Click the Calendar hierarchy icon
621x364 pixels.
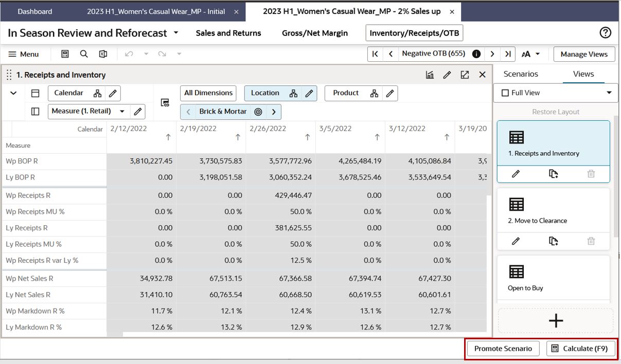click(97, 93)
